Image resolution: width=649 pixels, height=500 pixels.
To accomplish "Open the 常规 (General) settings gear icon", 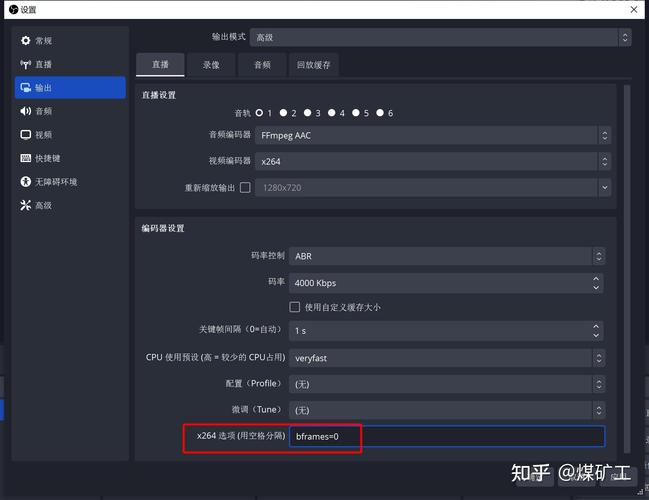I will point(26,41).
